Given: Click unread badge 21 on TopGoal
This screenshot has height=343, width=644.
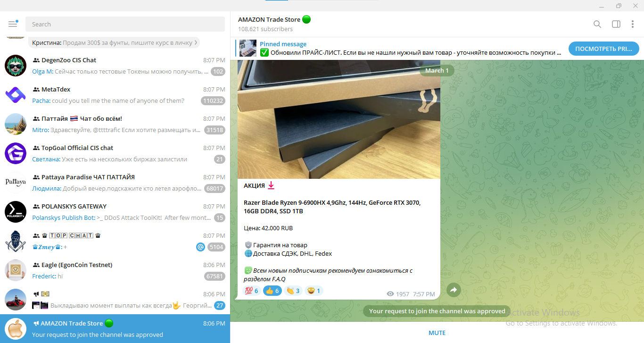Looking at the screenshot, I should click(x=219, y=159).
